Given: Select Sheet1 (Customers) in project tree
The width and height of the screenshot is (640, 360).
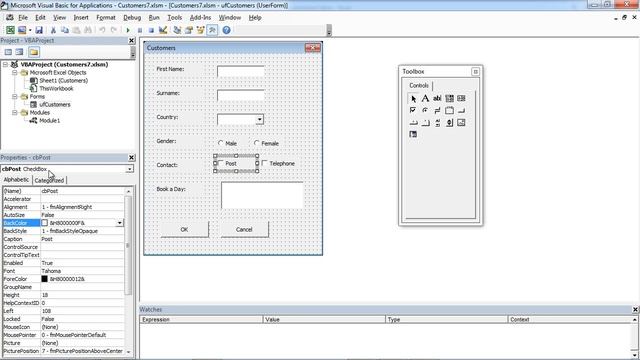Looking at the screenshot, I should 63,80.
